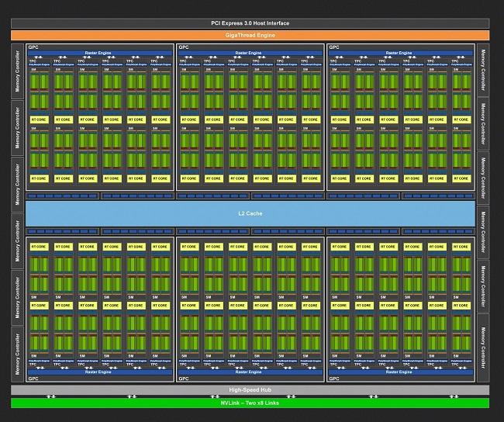Viewport: 504px width, 422px height.
Task: Click the blue L2 Cache block
Action: click(x=250, y=213)
